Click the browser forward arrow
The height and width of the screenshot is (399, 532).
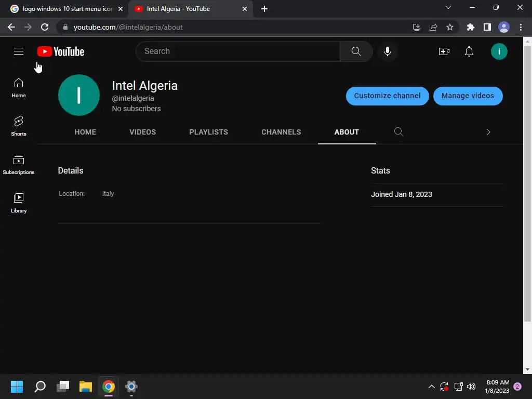28,27
